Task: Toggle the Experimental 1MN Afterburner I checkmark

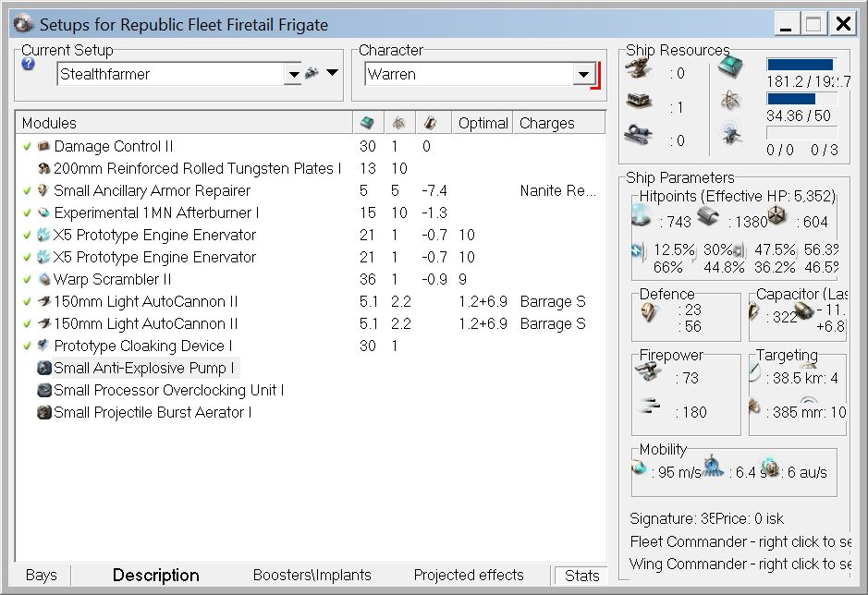Action: click(27, 212)
